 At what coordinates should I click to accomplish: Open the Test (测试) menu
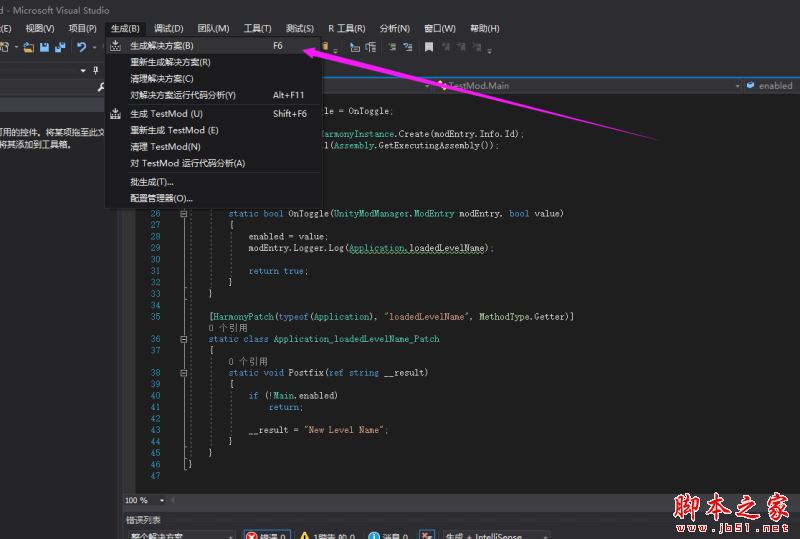click(x=299, y=29)
